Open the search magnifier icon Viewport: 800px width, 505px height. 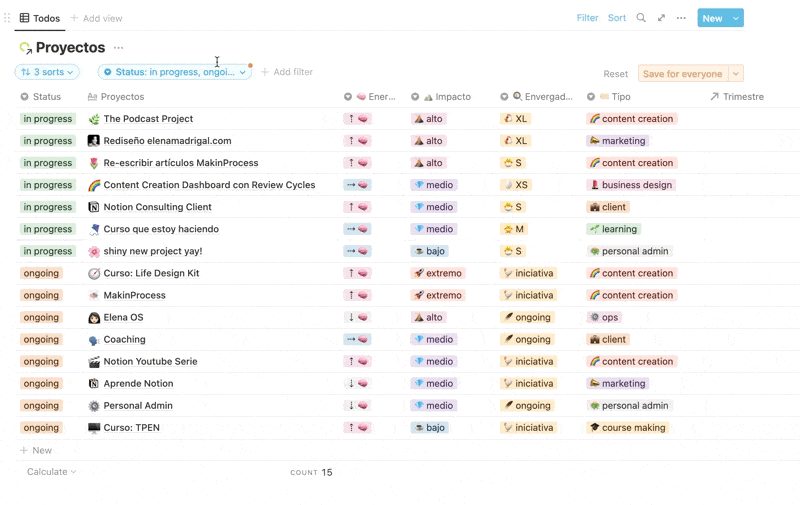click(x=641, y=18)
